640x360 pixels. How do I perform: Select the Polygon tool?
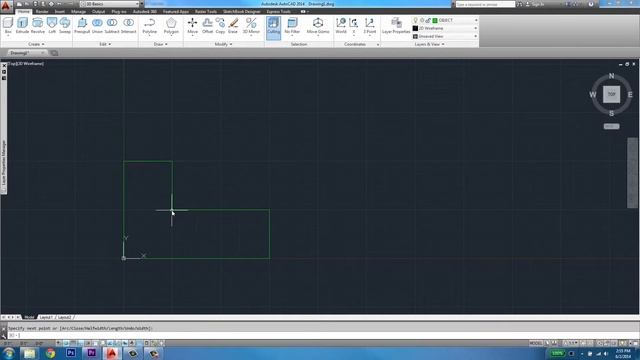coord(171,26)
